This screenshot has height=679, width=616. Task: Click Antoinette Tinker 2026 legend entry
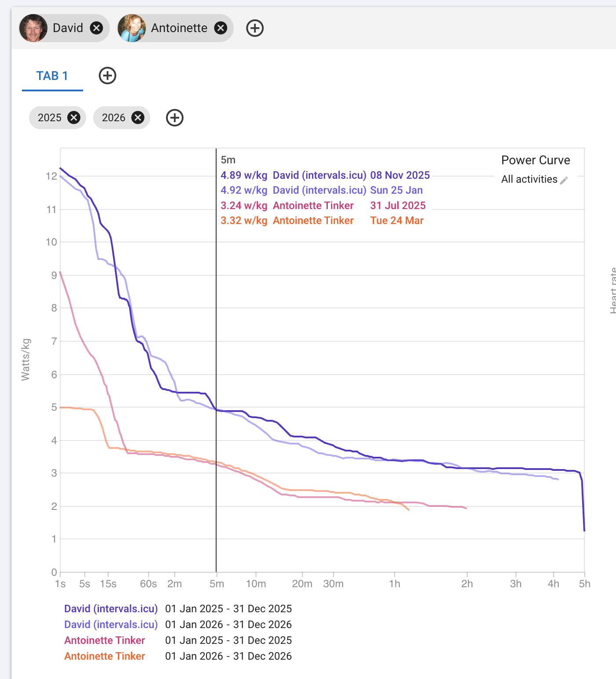point(105,656)
